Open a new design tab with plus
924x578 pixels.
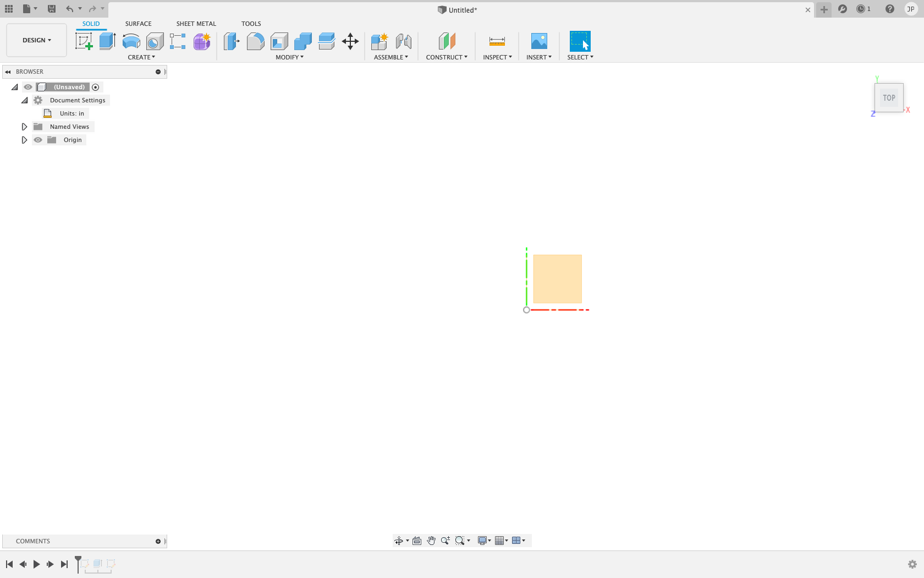[824, 9]
